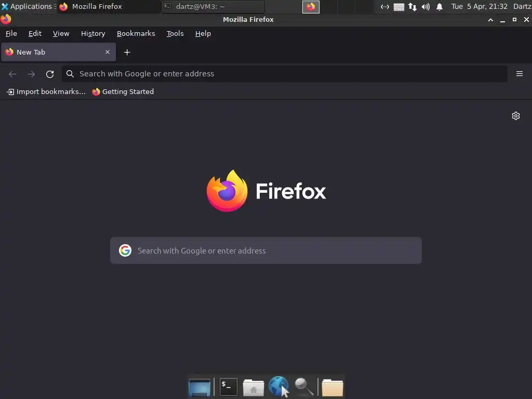The image size is (532, 399).
Task: Open the Edit menu
Action: point(35,34)
